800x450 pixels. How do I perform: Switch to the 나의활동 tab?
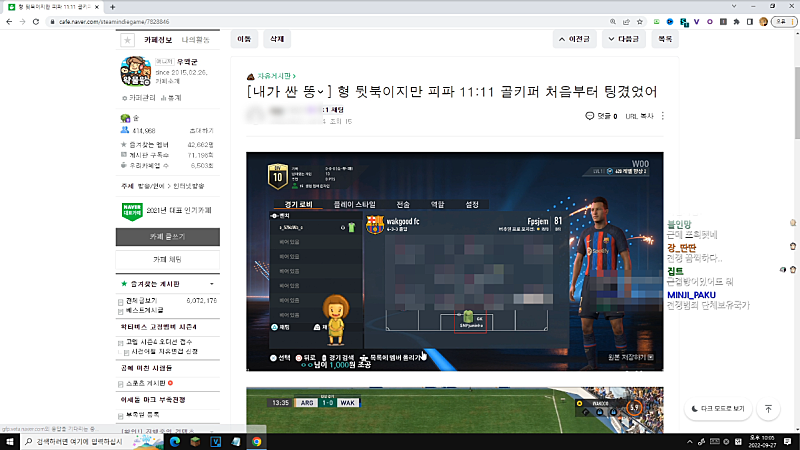195,40
